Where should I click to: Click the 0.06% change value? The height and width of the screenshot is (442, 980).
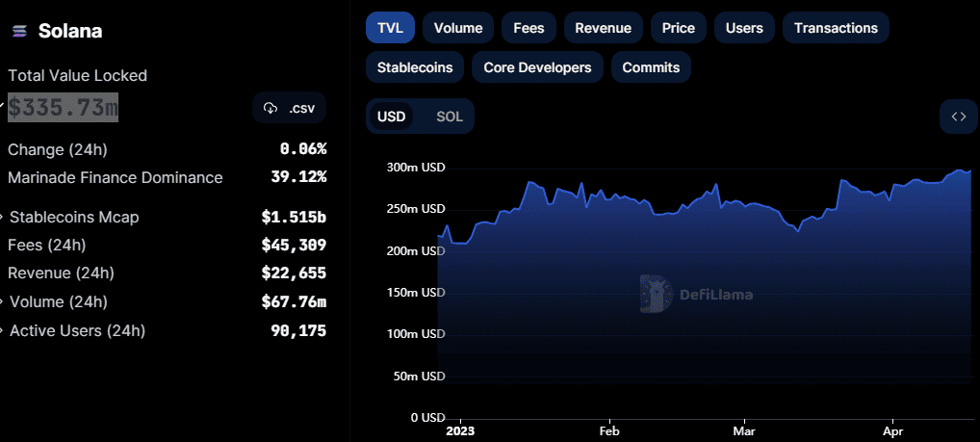click(303, 149)
